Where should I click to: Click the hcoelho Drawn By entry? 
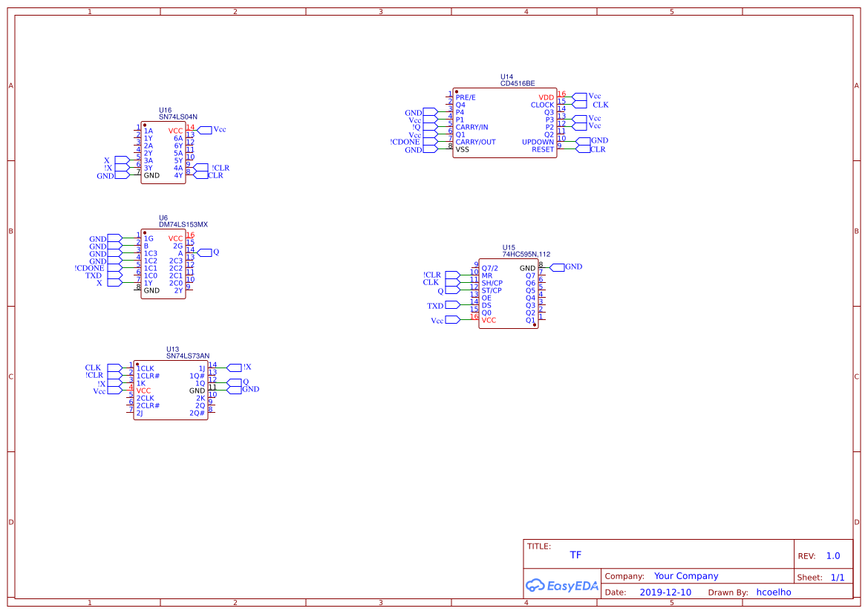(x=773, y=592)
